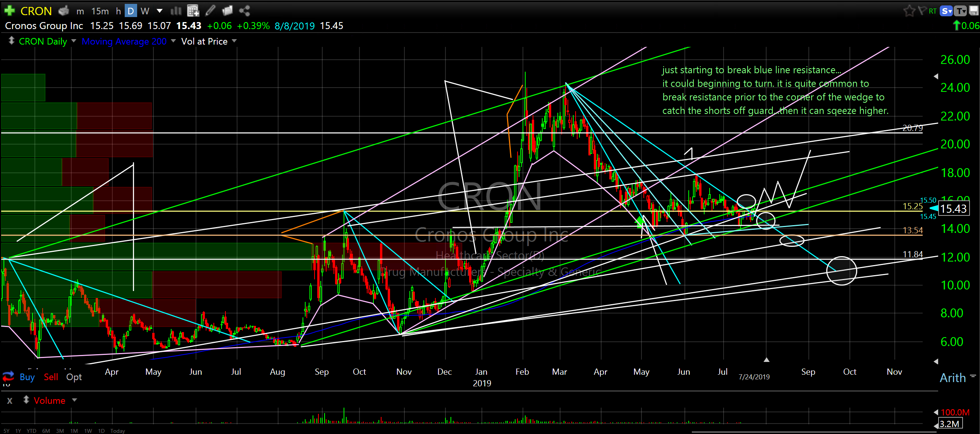Click the add-indicator grid icon
Screen dimensions: 980x434
[193, 10]
